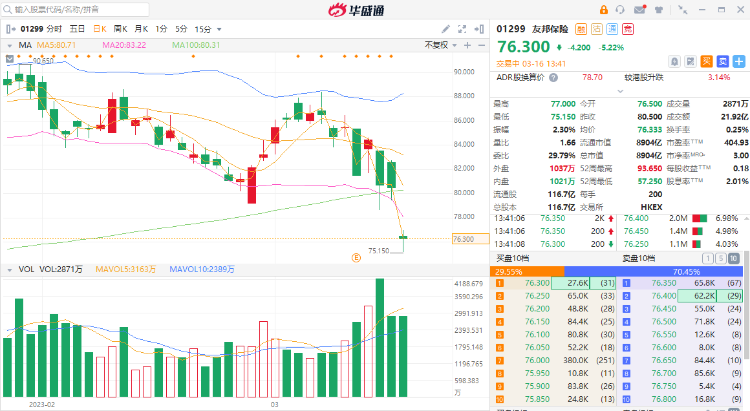Image resolution: width=750 pixels, height=411 pixels.
Task: Select the drawing pencil tool
Action: tap(445, 29)
